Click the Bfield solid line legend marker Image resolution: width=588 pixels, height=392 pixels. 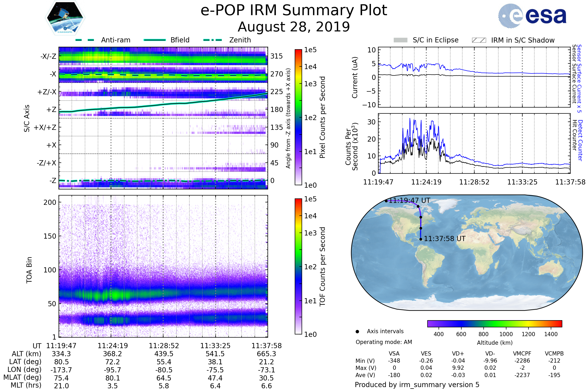(155, 40)
